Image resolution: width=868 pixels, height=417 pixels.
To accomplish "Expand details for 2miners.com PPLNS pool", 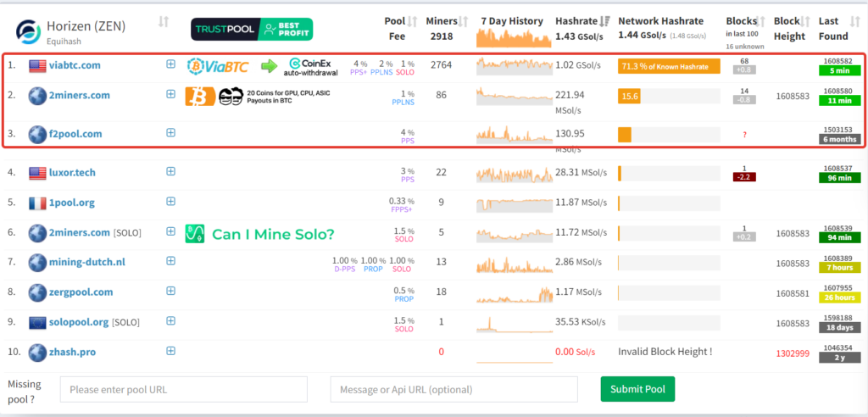I will pos(170,94).
